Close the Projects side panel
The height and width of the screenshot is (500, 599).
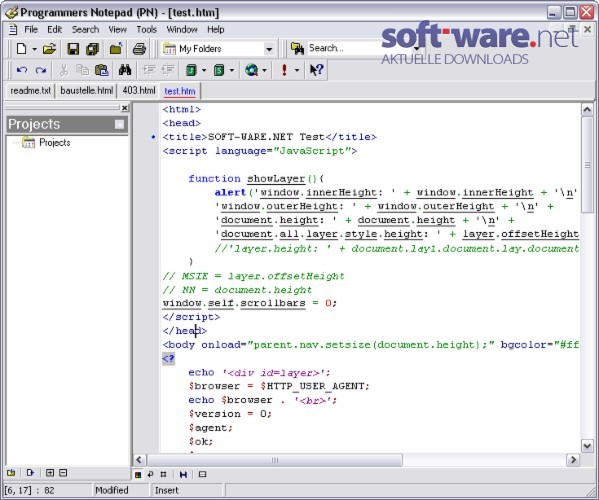click(124, 108)
